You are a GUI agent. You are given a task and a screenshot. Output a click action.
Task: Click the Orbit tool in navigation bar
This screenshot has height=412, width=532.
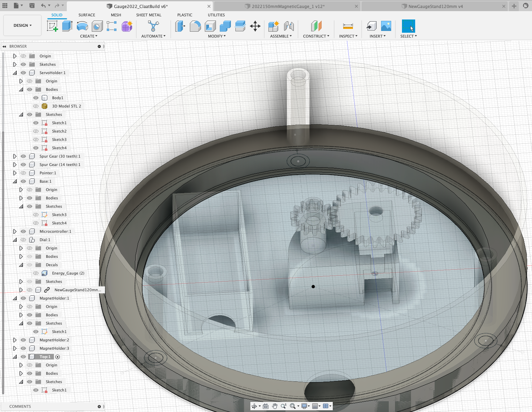click(254, 406)
